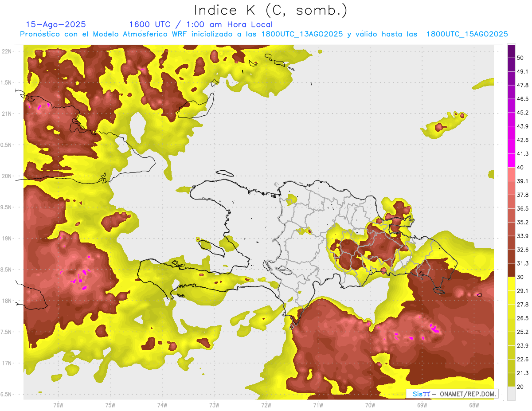Click the "17N" latitude label

[7, 363]
